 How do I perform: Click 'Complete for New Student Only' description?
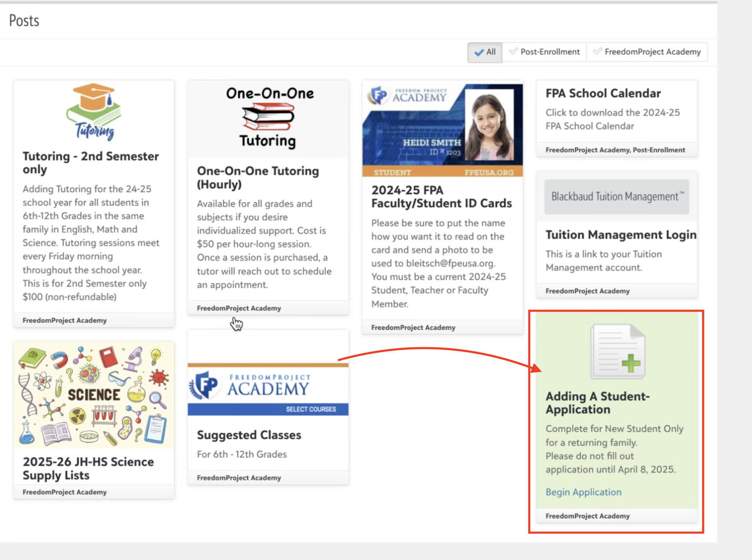click(614, 429)
